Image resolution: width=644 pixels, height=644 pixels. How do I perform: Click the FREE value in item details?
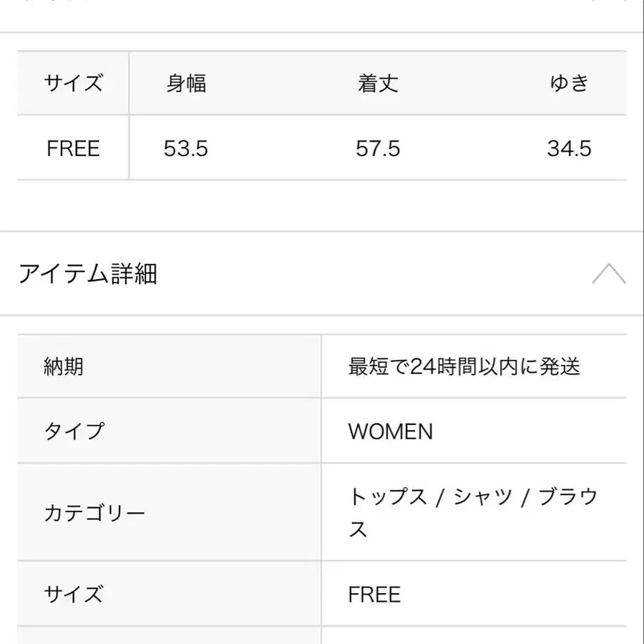pyautogui.click(x=374, y=594)
